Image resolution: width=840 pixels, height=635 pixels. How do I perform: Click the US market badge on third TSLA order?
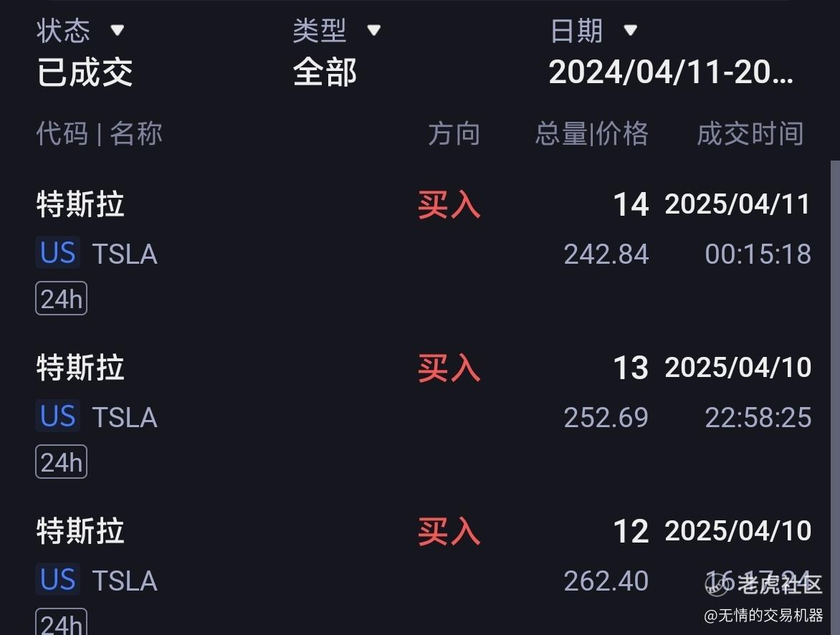coord(58,579)
